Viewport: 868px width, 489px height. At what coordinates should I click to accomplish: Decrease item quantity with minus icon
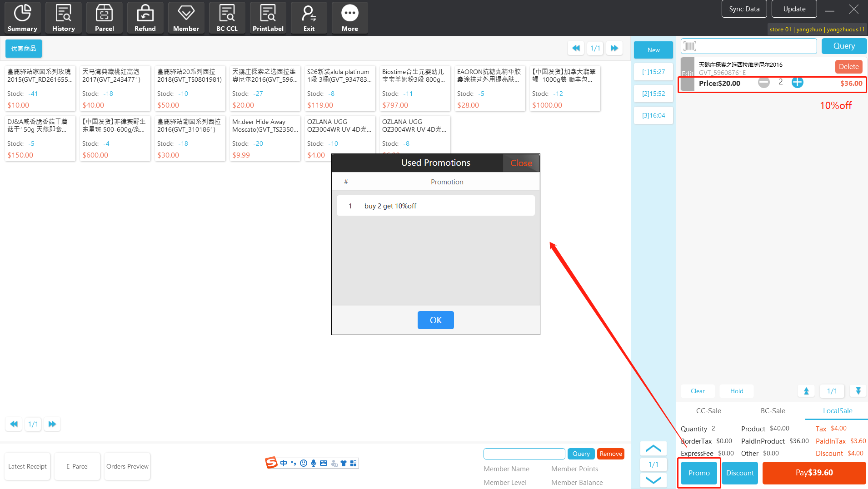(x=763, y=83)
